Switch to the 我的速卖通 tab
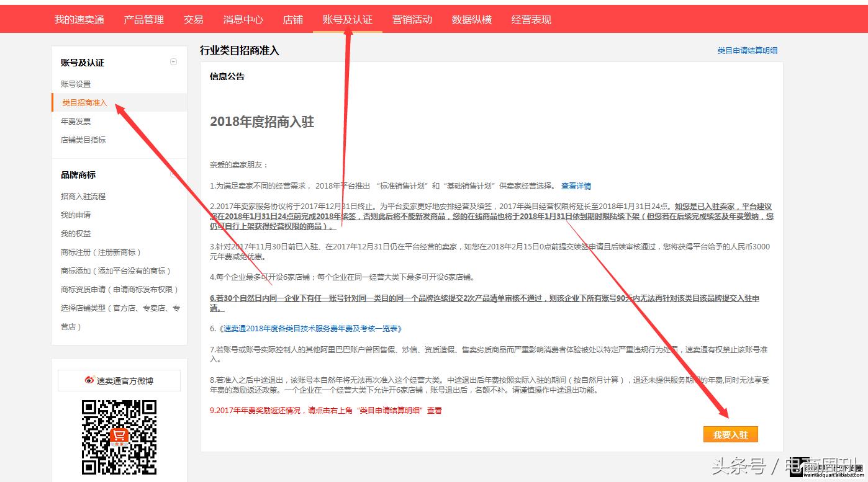The image size is (868, 482). tap(79, 19)
